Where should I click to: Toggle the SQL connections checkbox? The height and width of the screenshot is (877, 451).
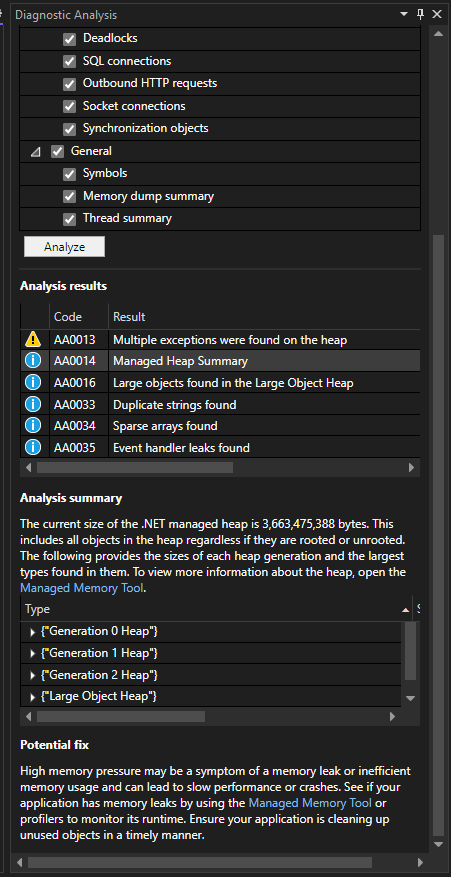[x=69, y=62]
